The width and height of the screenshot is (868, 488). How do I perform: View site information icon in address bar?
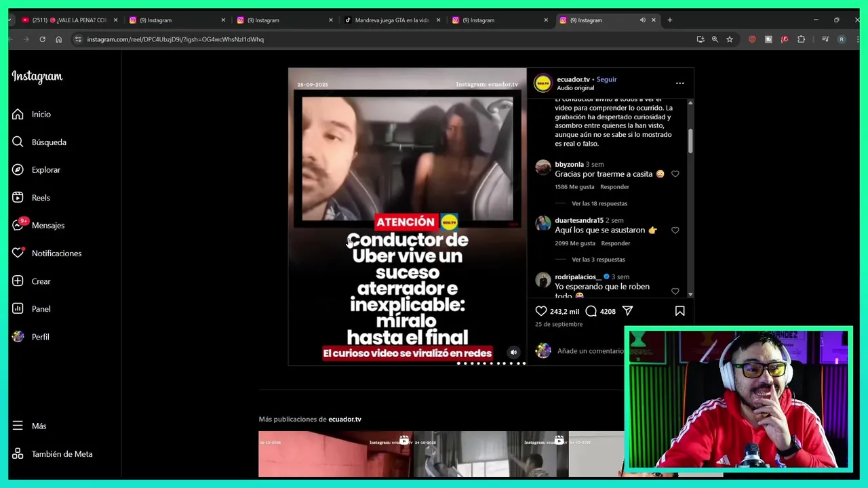click(x=78, y=39)
